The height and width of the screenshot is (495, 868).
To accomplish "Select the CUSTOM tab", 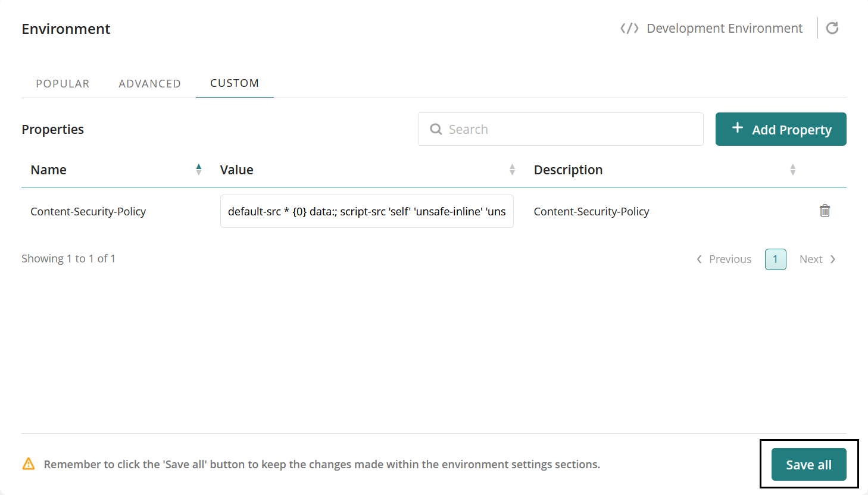I will (235, 83).
